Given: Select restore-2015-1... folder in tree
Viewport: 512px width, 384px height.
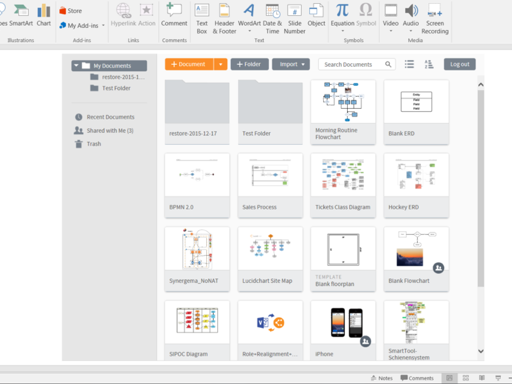Looking at the screenshot, I should click(117, 77).
